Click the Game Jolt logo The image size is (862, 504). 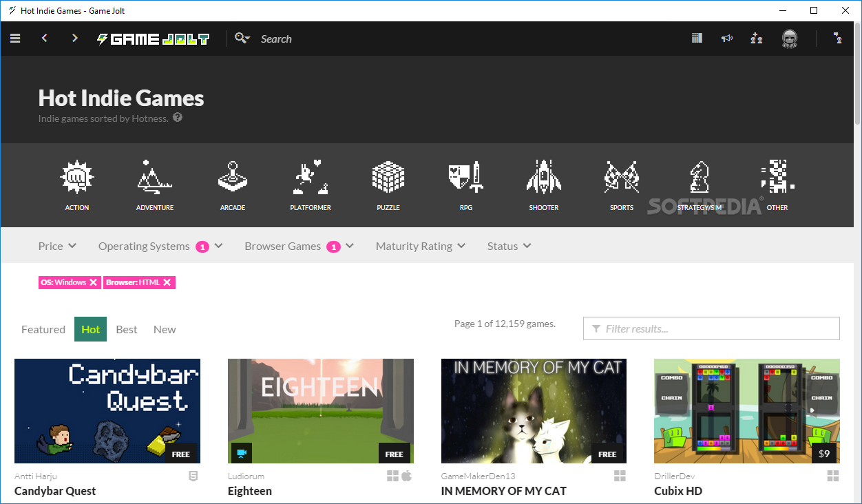pos(153,39)
